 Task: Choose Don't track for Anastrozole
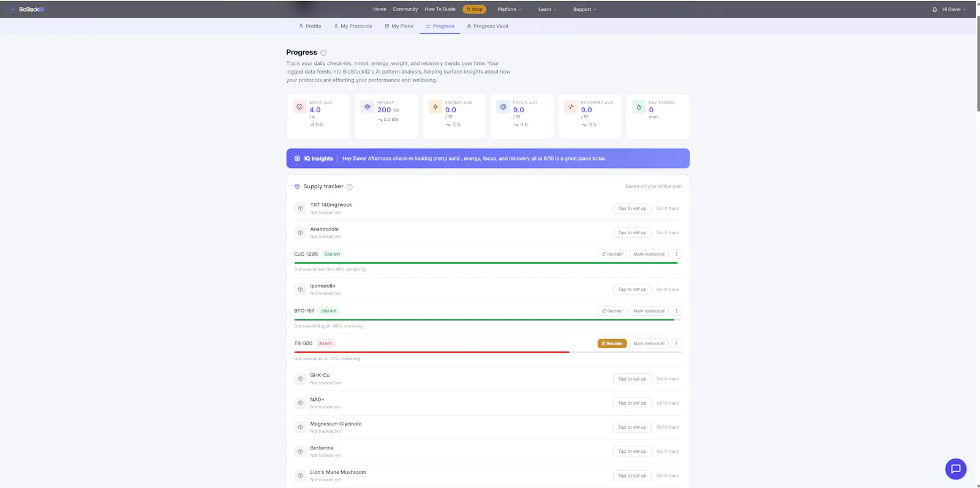[x=668, y=232]
